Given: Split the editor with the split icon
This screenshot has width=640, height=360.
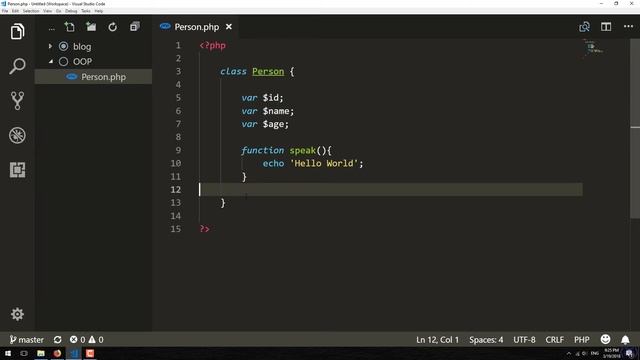Looking at the screenshot, I should coord(606,27).
